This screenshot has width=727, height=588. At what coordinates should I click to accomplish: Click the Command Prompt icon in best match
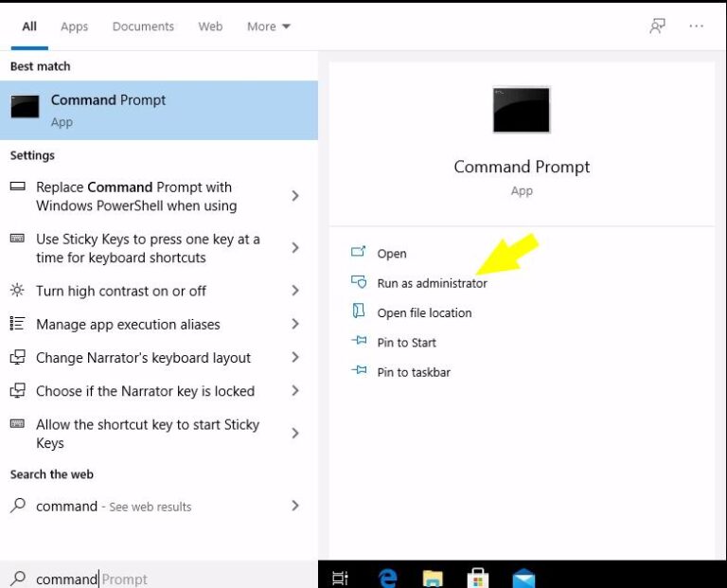coord(25,107)
